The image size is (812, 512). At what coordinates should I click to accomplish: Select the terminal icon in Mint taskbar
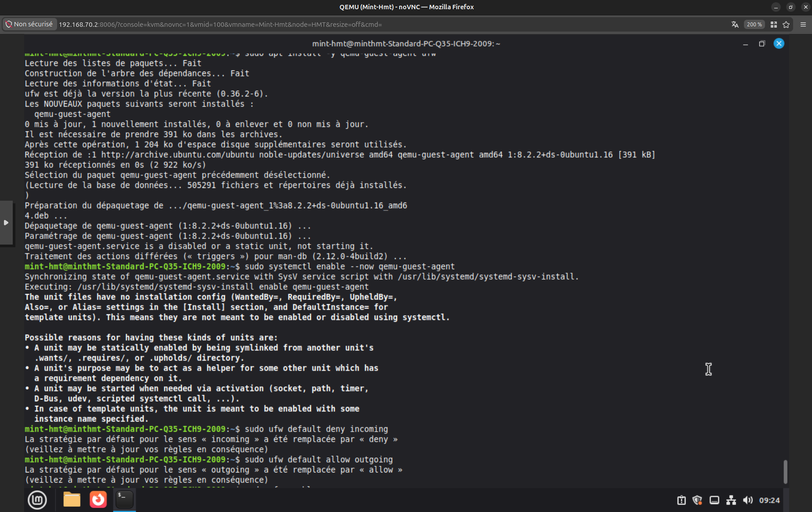pyautogui.click(x=124, y=500)
